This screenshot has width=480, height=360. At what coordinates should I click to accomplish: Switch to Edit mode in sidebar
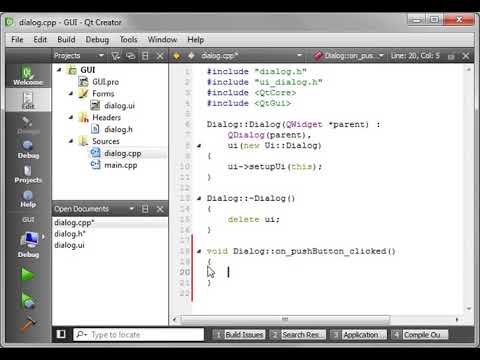(28, 100)
